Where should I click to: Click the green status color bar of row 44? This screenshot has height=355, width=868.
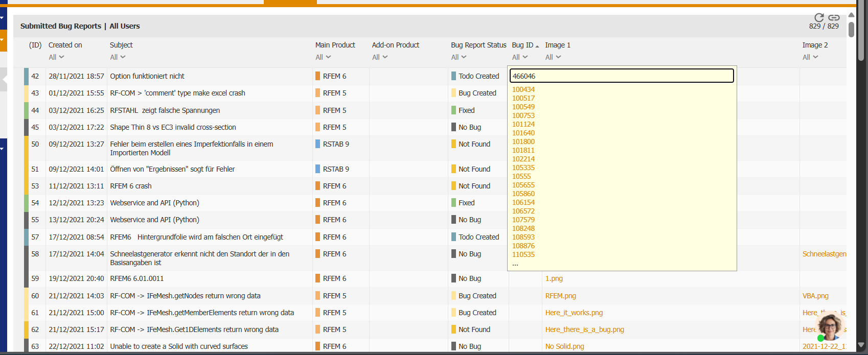[x=27, y=110]
